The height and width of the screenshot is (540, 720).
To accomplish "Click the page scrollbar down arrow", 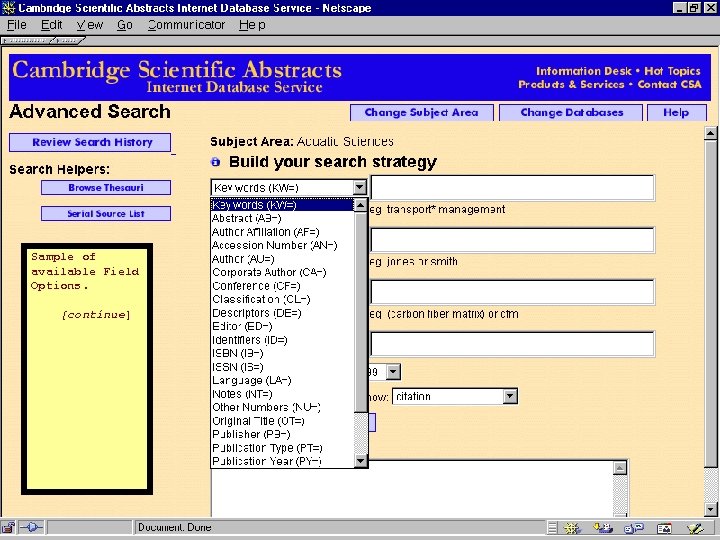I will coord(710,509).
